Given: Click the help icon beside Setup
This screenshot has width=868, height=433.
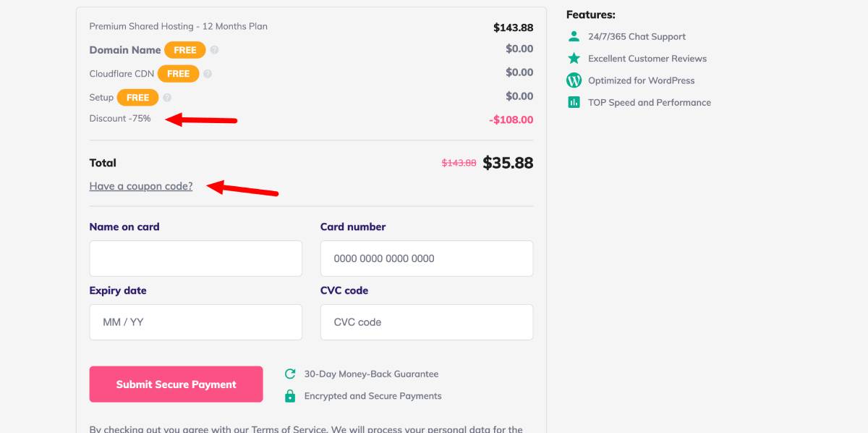Looking at the screenshot, I should point(167,98).
